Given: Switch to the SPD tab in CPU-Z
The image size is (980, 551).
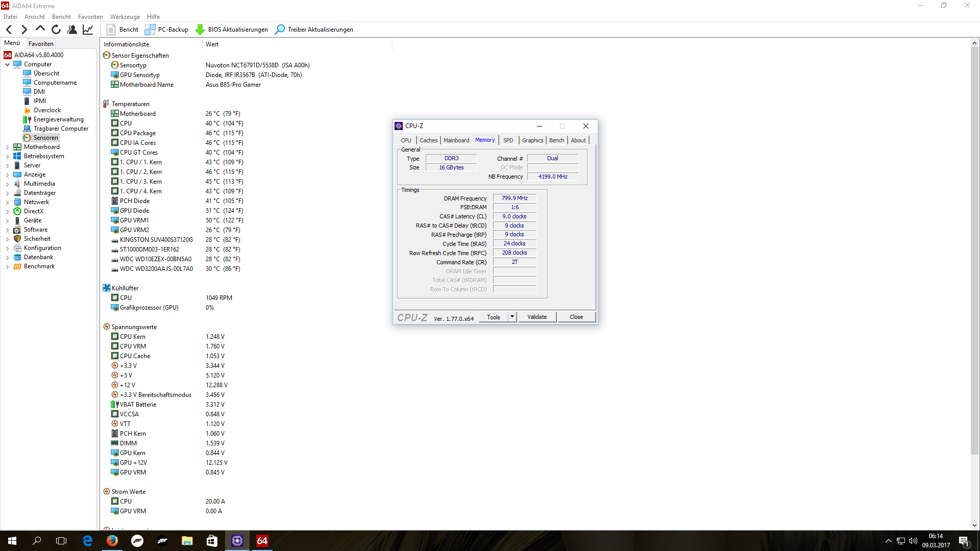Looking at the screenshot, I should pyautogui.click(x=508, y=140).
